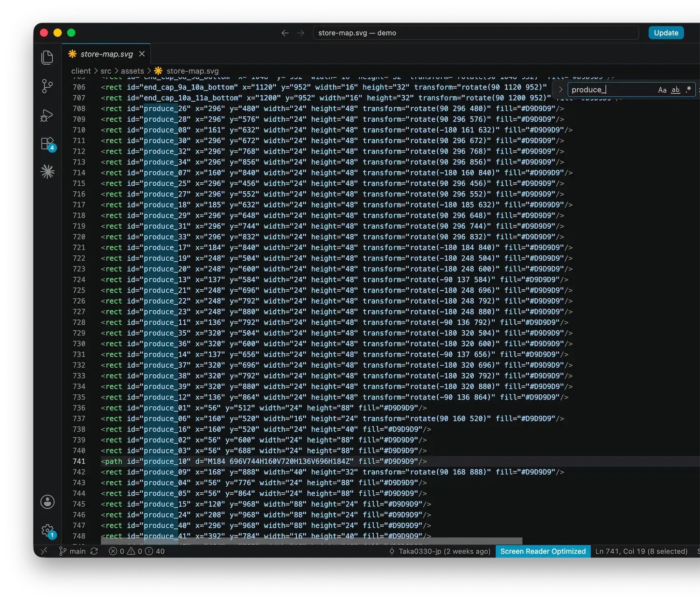Click line number 720 in gutter
Viewport: 700px width, 601px height.
click(79, 237)
